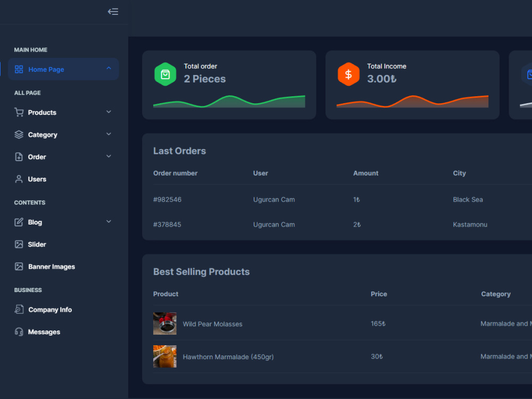Go to Banner Images page
This screenshot has height=399, width=532.
pyautogui.click(x=63, y=267)
